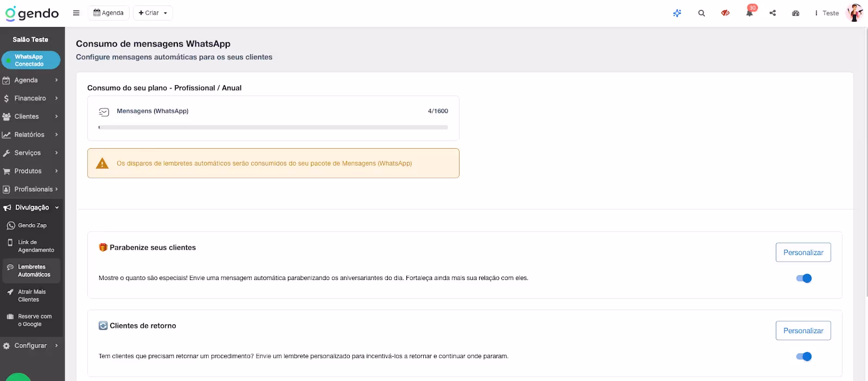Expand the Produtos chevron

[56, 171]
